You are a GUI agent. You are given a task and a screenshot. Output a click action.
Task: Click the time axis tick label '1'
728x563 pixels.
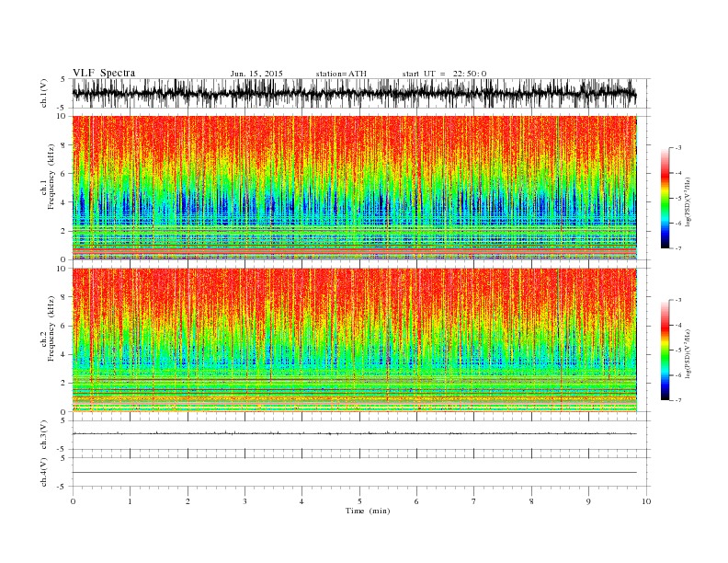[x=130, y=501]
